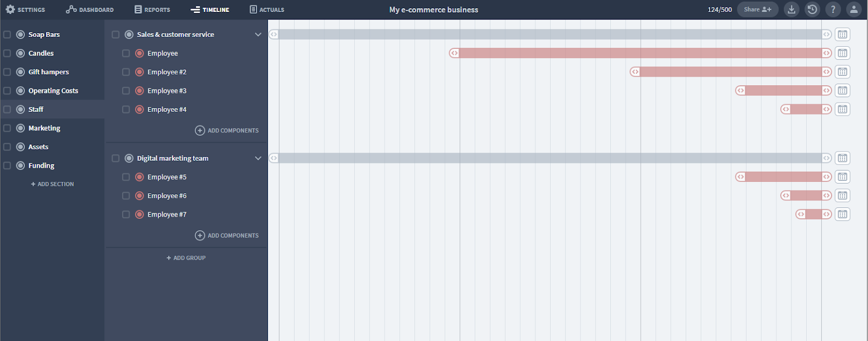The height and width of the screenshot is (341, 868).
Task: Tick the Sales & customer service group checkbox
Action: 116,34
